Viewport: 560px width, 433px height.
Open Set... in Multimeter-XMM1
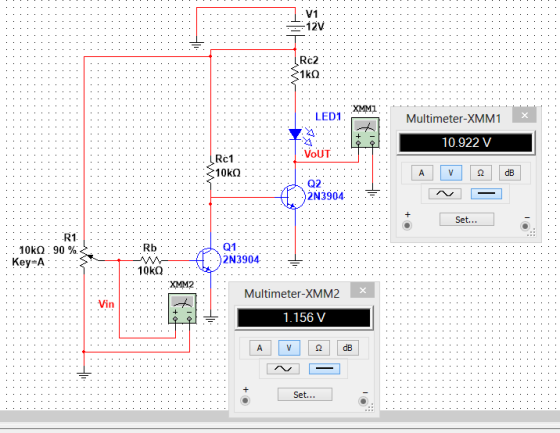[x=466, y=219]
